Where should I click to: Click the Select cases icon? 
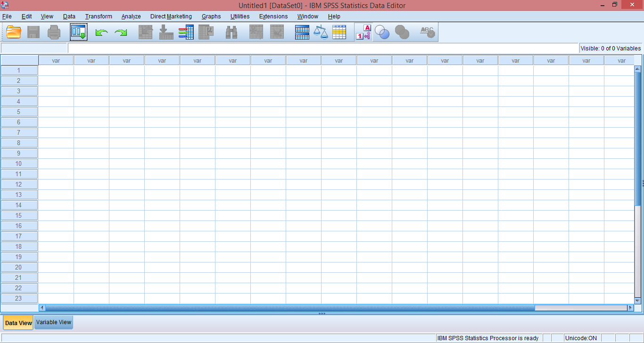point(339,32)
